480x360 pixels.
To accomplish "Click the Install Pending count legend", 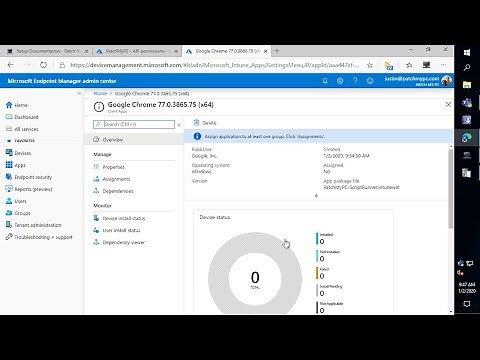I will pos(329,290).
